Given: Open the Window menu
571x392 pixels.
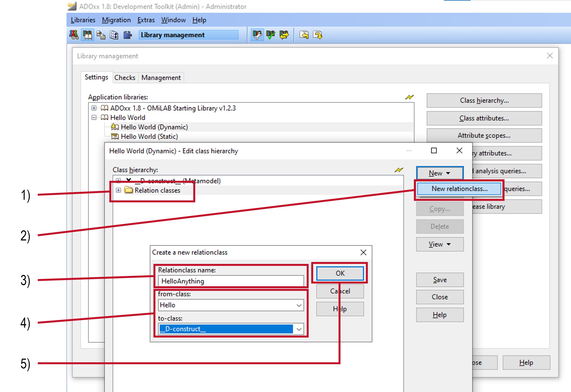Looking at the screenshot, I should click(173, 20).
